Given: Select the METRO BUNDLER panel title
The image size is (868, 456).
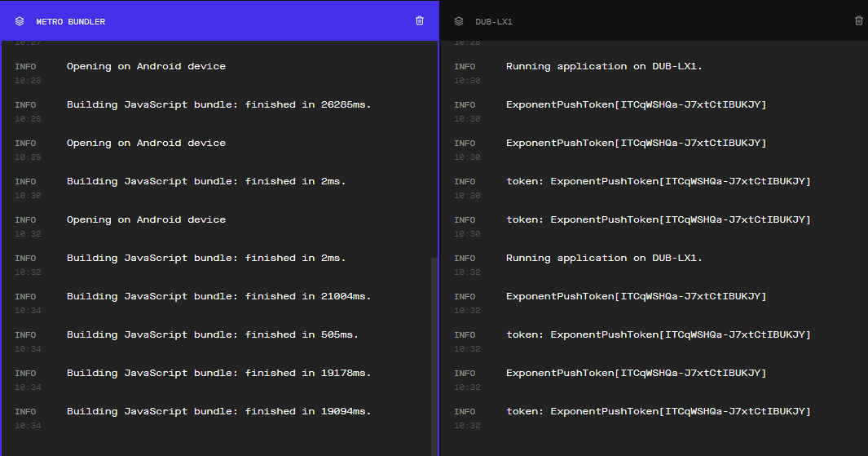Looking at the screenshot, I should point(71,21).
